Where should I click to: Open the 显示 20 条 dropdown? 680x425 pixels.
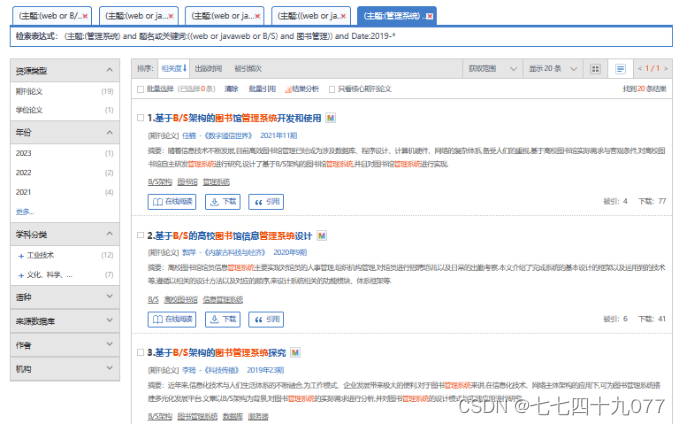552,69
